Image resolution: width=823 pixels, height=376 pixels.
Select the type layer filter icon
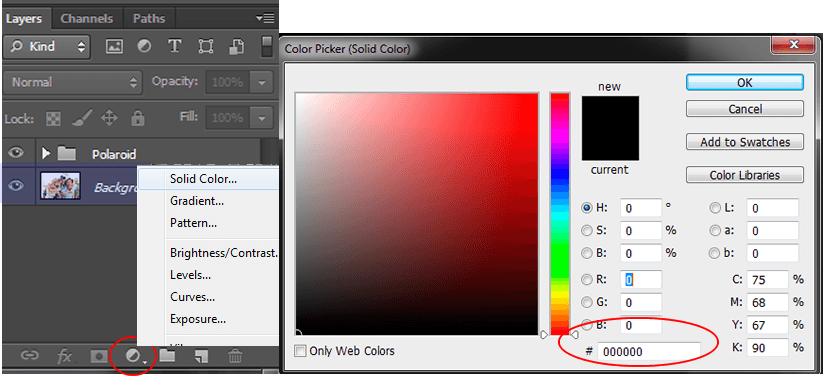[x=174, y=46]
